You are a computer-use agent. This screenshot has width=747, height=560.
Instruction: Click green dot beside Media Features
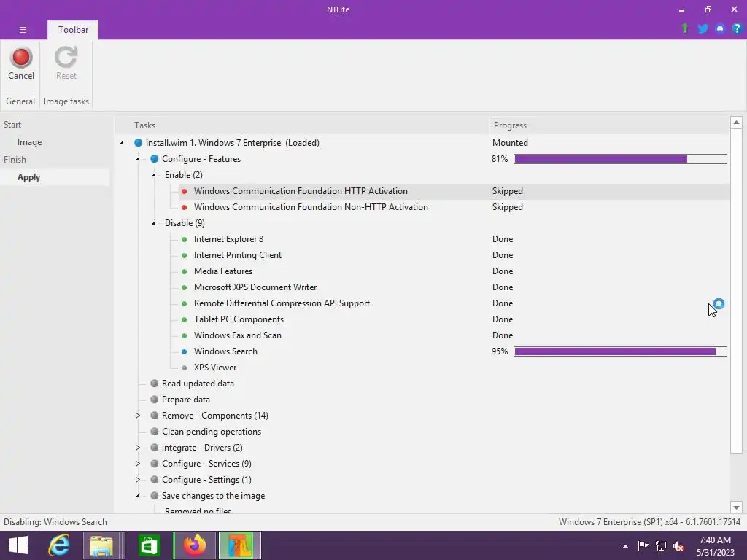185,271
